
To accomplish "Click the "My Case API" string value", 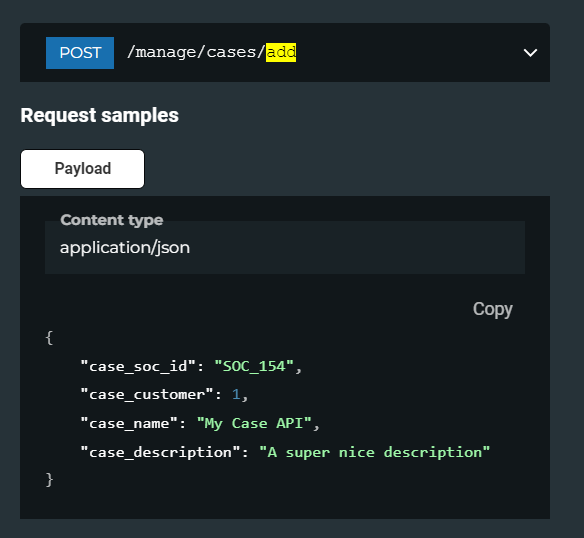I will (254, 423).
